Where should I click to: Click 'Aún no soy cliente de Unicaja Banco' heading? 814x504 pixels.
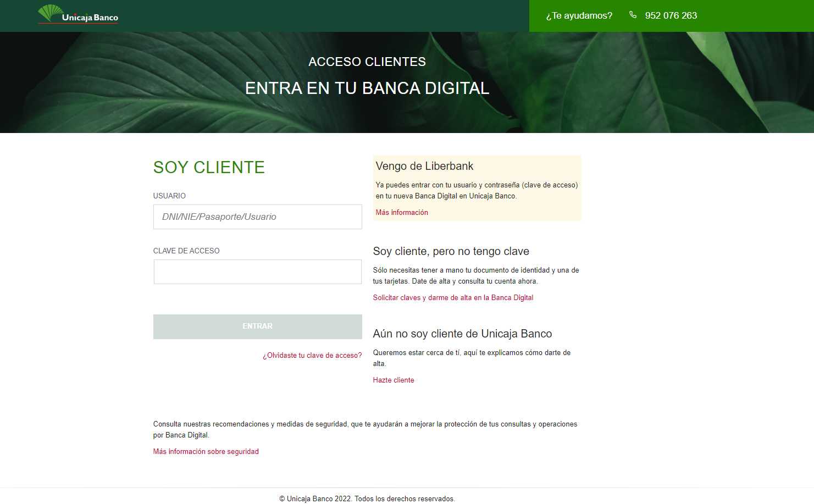click(x=462, y=334)
